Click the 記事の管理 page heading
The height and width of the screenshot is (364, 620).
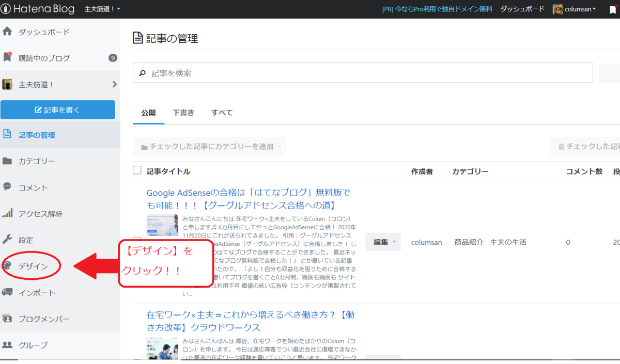click(x=165, y=38)
